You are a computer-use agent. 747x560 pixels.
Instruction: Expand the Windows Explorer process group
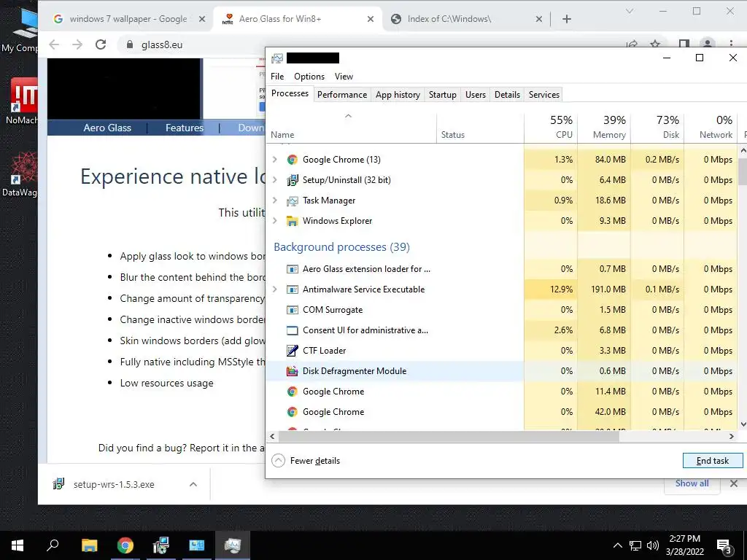(x=275, y=221)
